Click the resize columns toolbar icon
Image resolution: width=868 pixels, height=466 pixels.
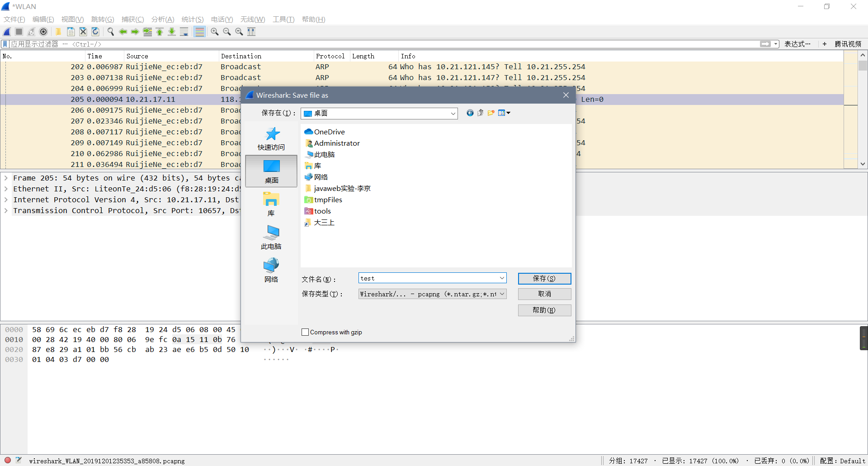pyautogui.click(x=251, y=32)
